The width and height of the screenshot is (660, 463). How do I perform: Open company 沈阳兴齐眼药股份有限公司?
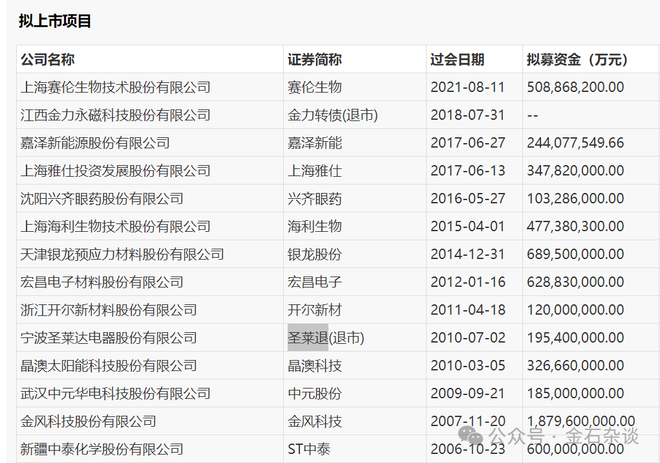102,199
